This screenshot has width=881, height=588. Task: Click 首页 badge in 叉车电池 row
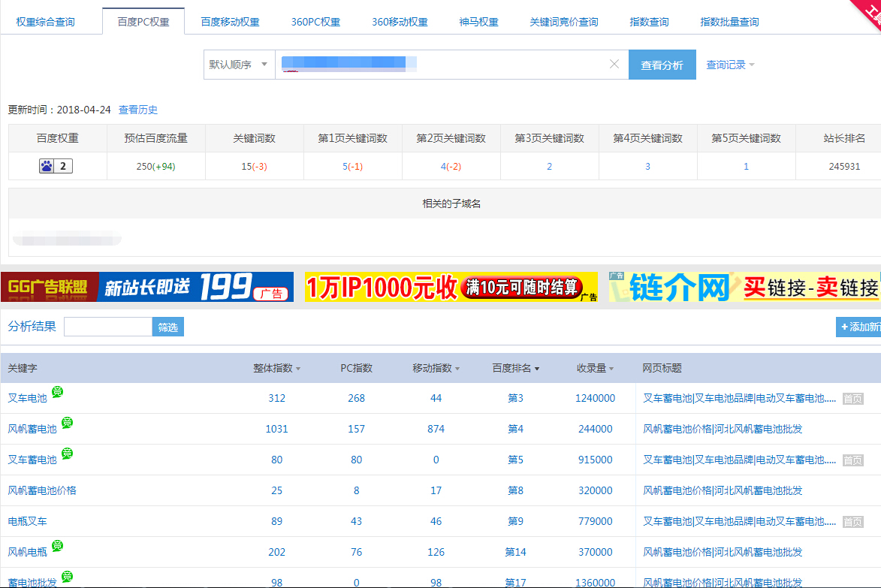(x=852, y=399)
